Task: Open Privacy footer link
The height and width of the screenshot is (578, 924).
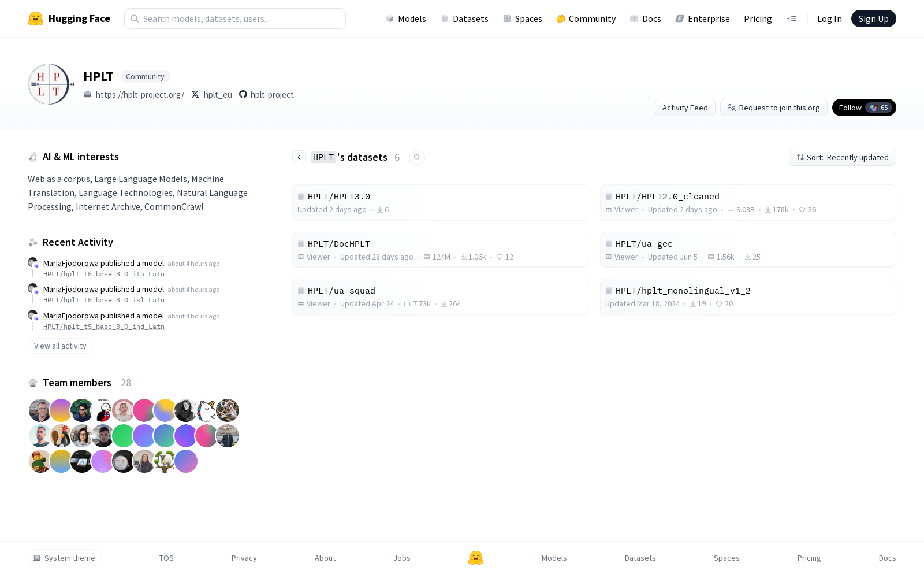Action: click(x=244, y=558)
